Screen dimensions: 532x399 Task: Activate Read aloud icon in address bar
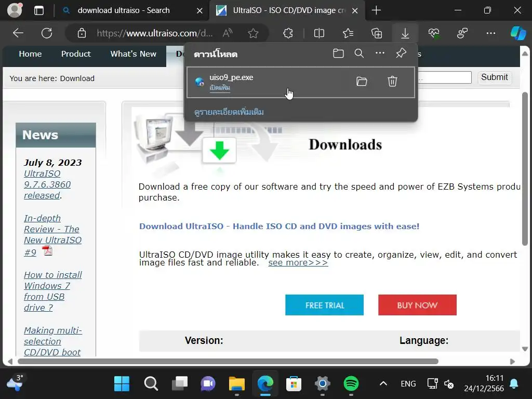click(228, 33)
